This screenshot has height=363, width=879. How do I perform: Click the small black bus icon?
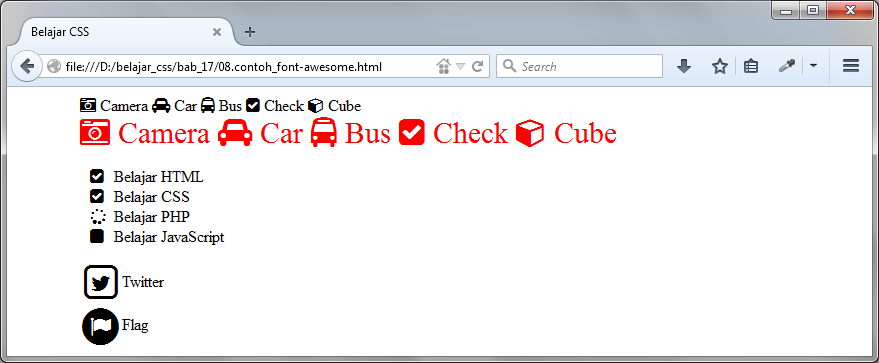coord(208,105)
